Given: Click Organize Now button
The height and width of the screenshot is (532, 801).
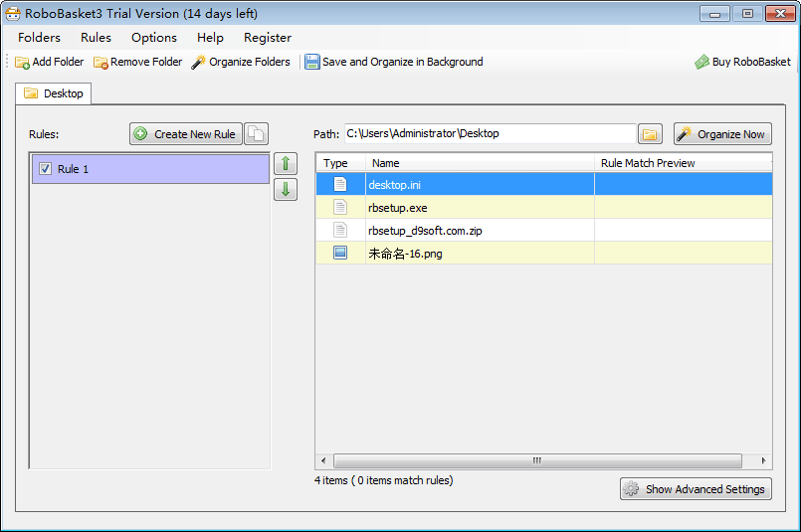Looking at the screenshot, I should (722, 134).
